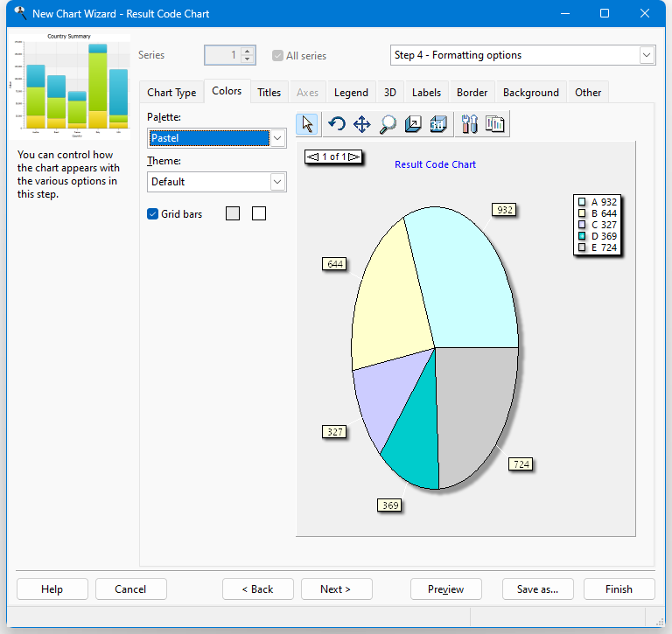Open chart editor tools (wrench) icon
The width and height of the screenshot is (672, 634).
click(469, 125)
